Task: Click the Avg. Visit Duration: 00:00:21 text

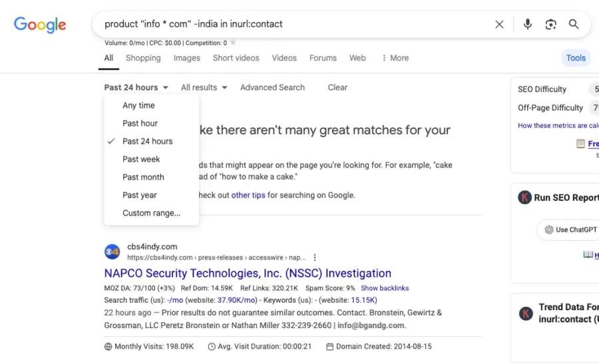Action: pyautogui.click(x=265, y=347)
